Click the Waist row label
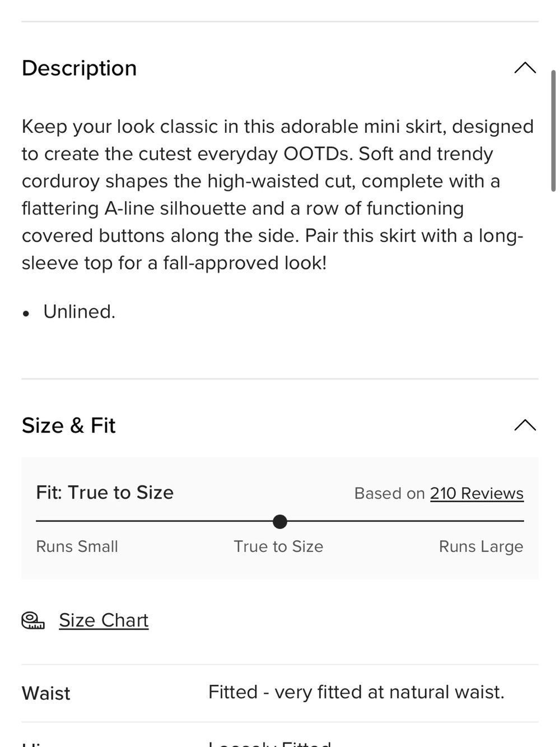 (46, 693)
